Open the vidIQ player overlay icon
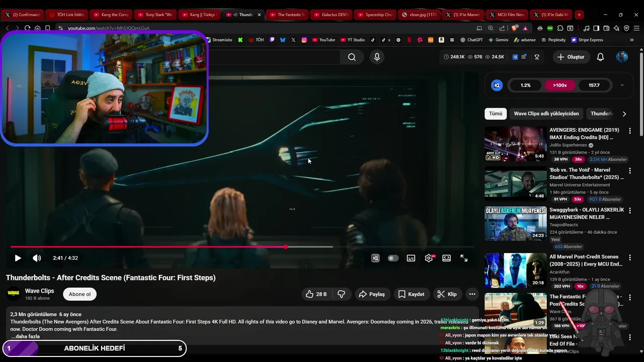Viewport: 644px width, 362px height. click(x=375, y=258)
